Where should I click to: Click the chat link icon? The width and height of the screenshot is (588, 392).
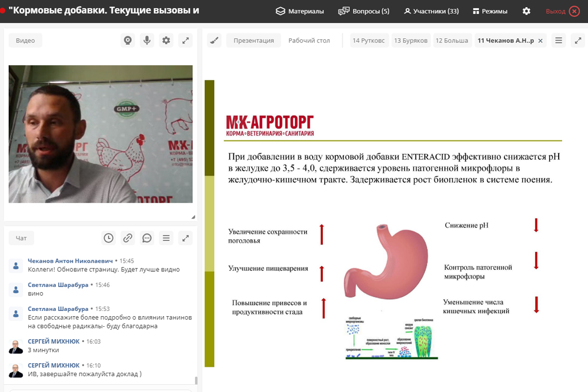[x=128, y=238]
